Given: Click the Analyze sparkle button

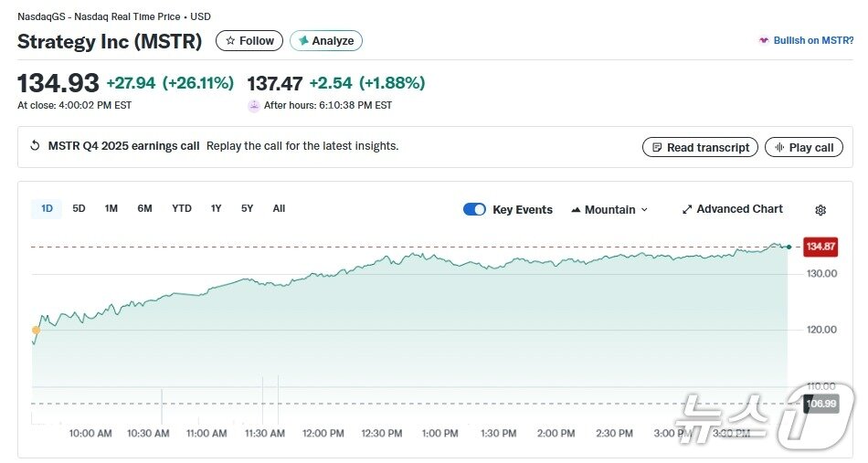Looking at the screenshot, I should click(x=326, y=41).
